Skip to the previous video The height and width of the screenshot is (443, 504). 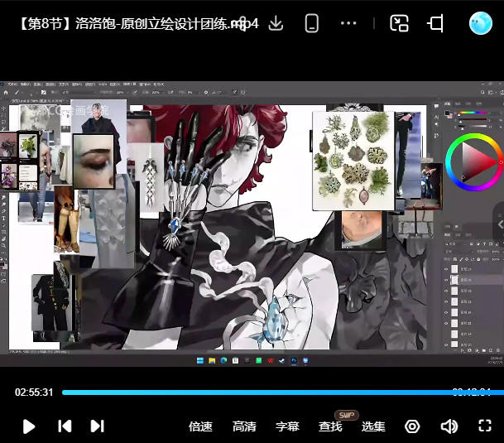[x=65, y=426]
